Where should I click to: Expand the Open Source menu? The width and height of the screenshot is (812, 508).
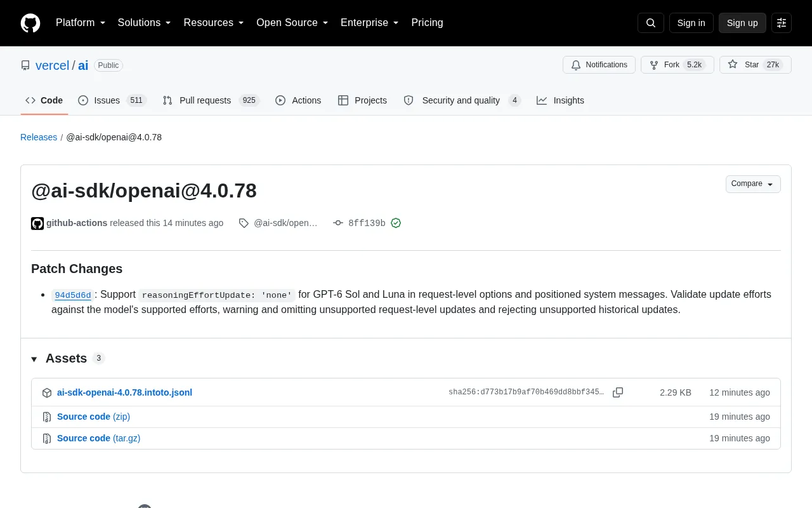pos(292,23)
